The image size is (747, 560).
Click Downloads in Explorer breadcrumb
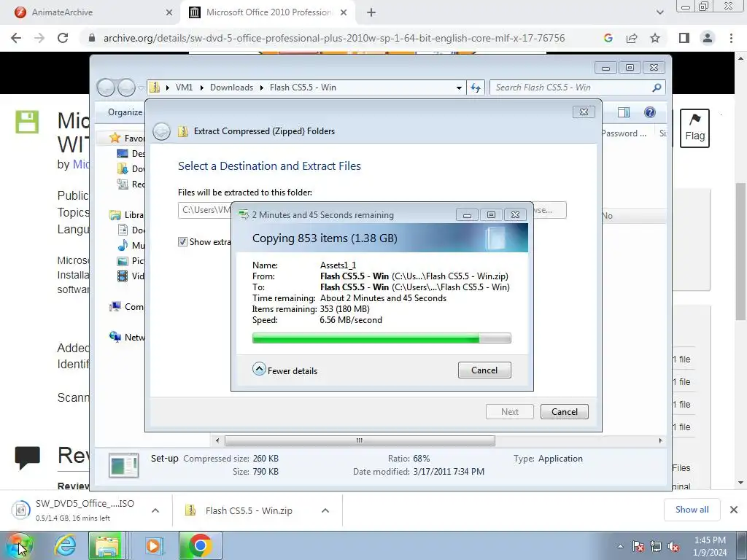pos(231,87)
